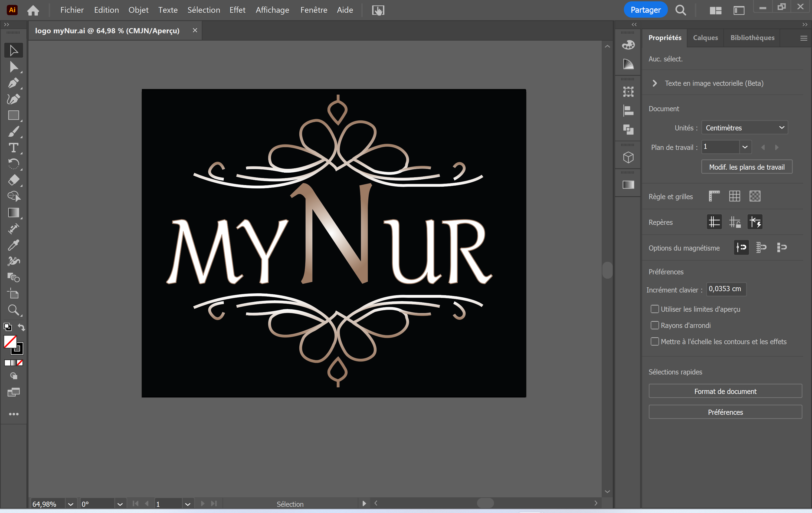Open the Color Guide panel icon
812x513 pixels.
[x=628, y=64]
